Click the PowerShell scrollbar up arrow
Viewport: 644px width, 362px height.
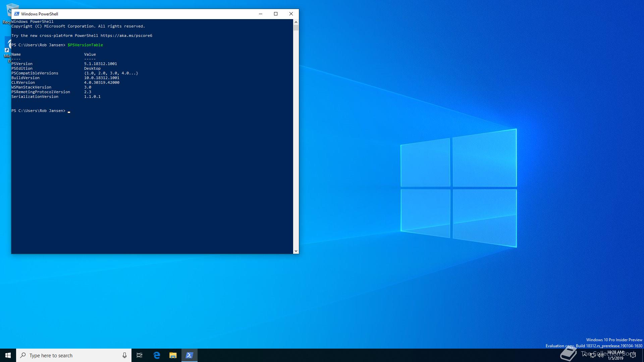coord(296,22)
